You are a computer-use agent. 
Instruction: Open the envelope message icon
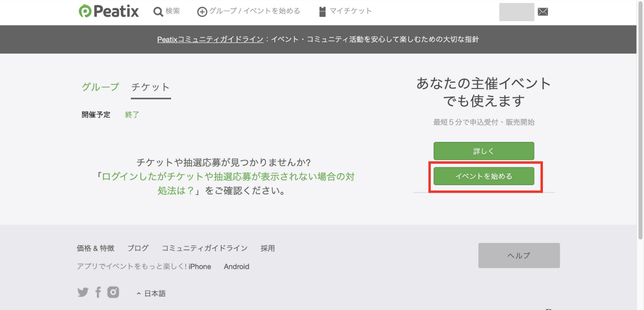pyautogui.click(x=542, y=11)
